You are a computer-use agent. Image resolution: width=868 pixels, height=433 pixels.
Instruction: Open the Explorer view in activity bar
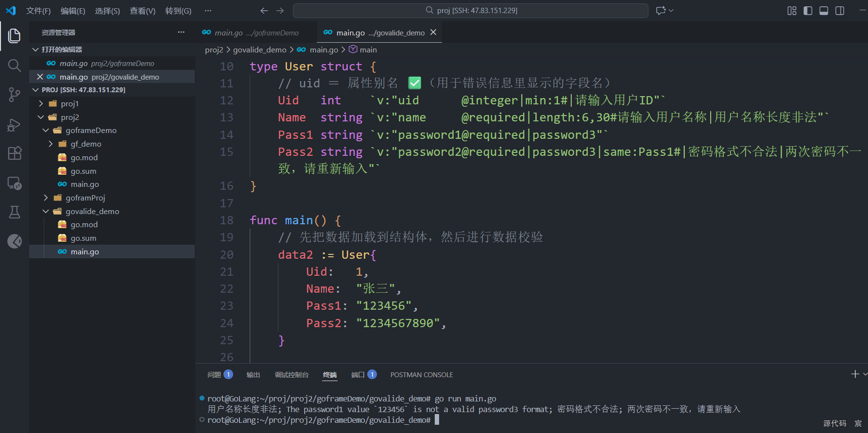[15, 35]
